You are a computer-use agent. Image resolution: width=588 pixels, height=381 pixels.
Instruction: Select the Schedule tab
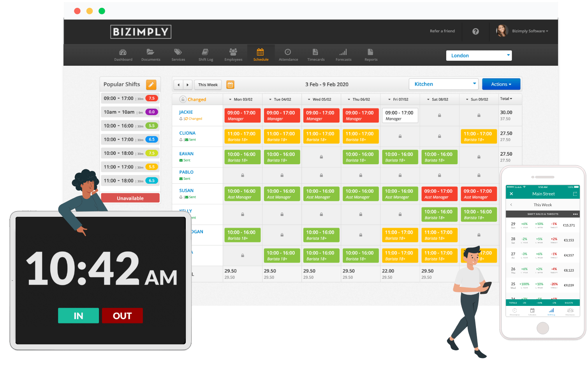(261, 54)
